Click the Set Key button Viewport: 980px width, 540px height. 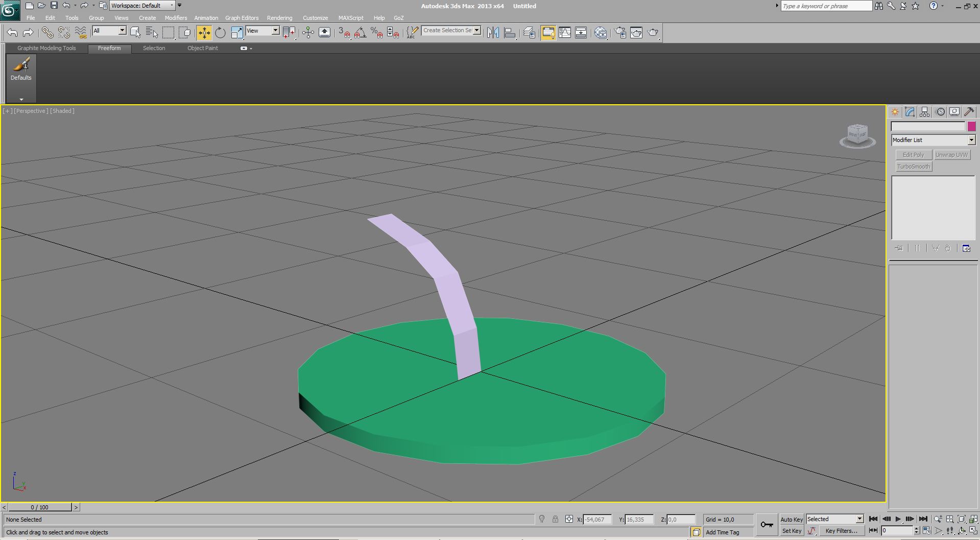[791, 531]
